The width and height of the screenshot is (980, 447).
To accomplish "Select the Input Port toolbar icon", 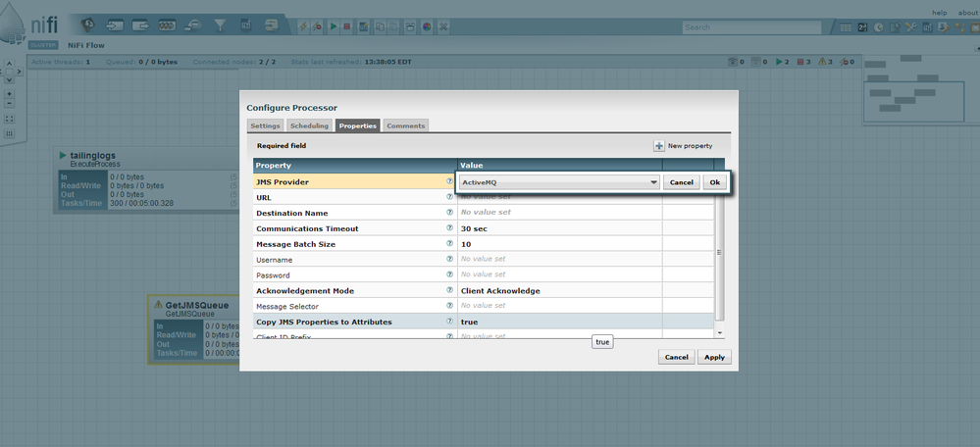I will point(116,25).
